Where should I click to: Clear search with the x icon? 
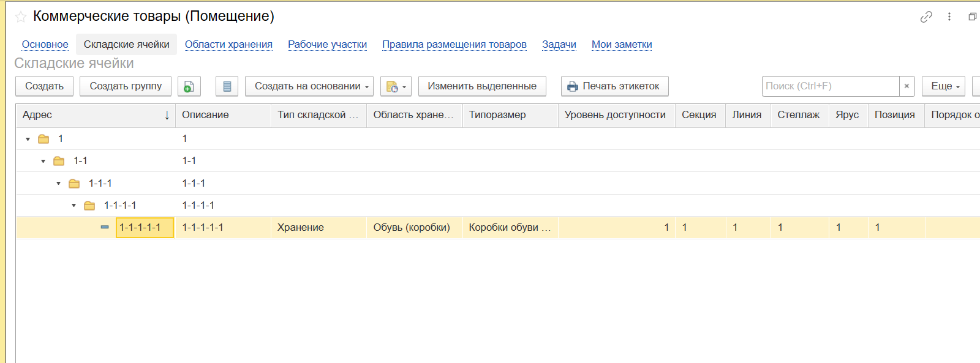[907, 86]
